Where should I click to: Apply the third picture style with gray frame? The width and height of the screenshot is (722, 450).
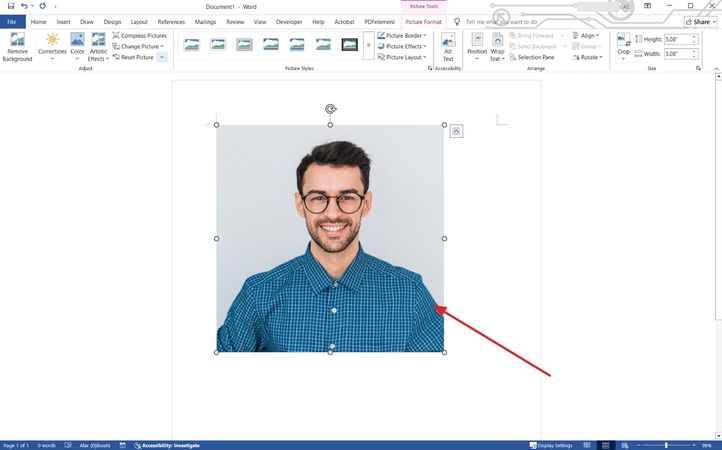(x=244, y=45)
